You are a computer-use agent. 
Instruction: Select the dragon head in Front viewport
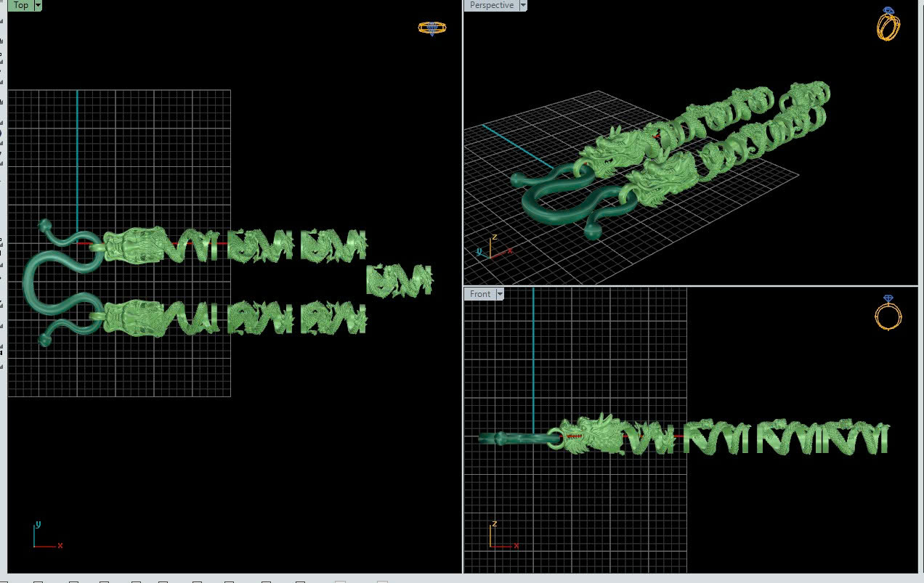(592, 435)
